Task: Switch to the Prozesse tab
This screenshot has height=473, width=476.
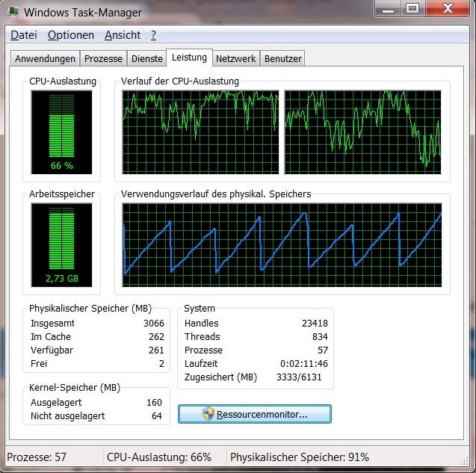Action: (x=103, y=58)
